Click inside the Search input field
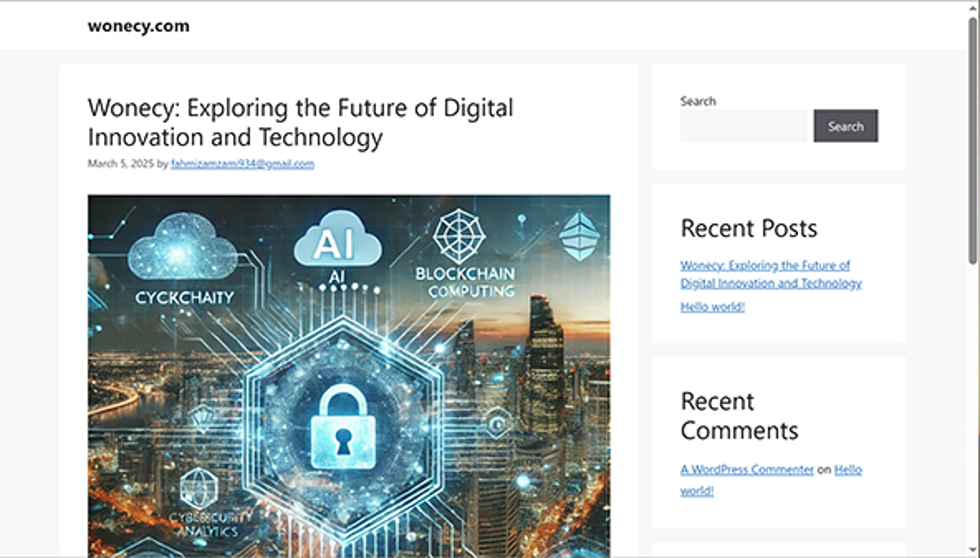This screenshot has width=980, height=558. point(743,126)
